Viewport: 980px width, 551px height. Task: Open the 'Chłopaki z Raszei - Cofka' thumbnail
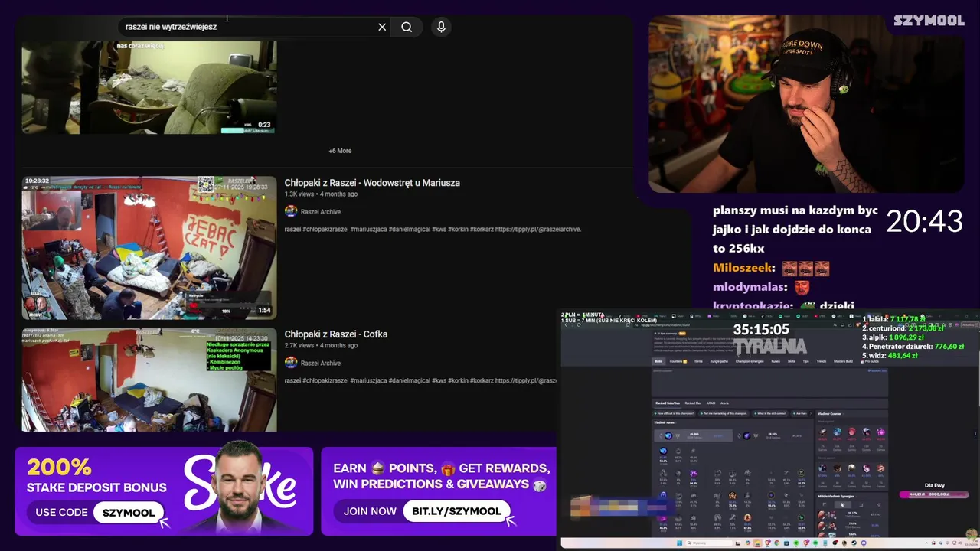[x=149, y=380]
